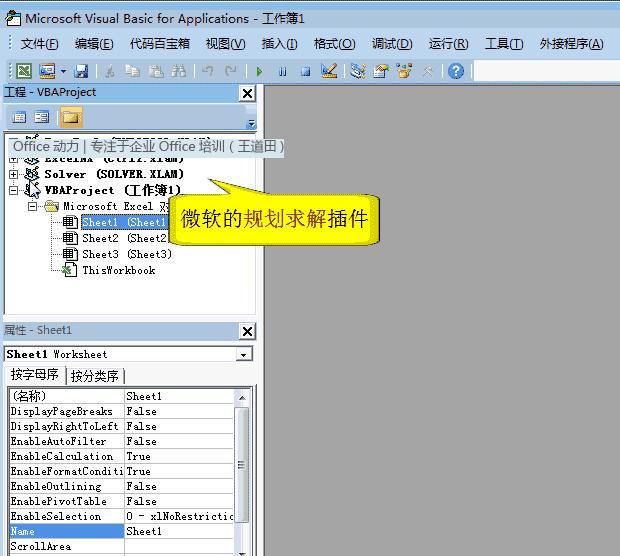Open the 文件(F) menu
The image size is (620, 556).
click(40, 43)
